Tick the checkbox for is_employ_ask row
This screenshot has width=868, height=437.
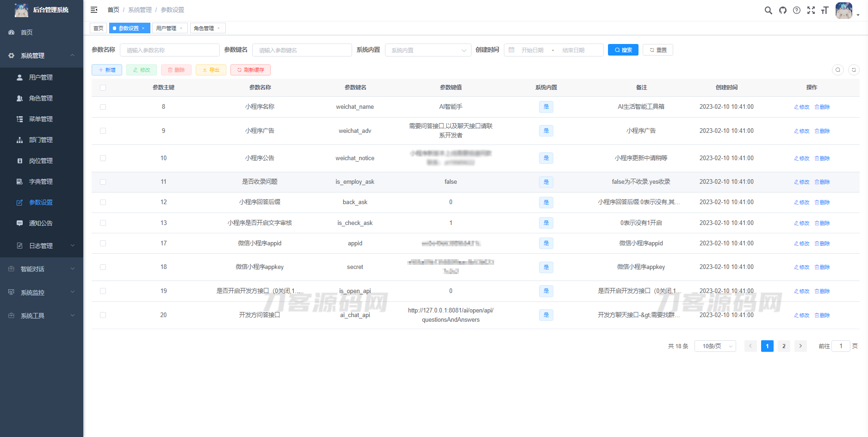[103, 182]
